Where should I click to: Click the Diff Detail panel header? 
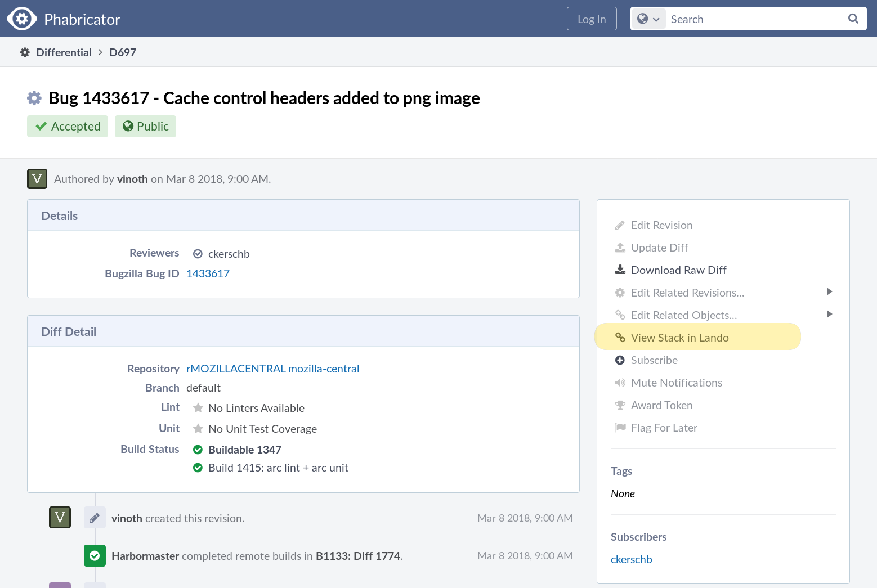303,331
